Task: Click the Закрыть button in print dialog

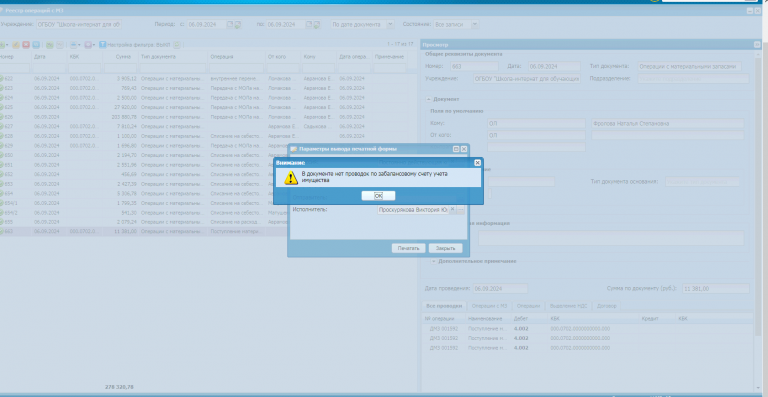Action: point(445,248)
